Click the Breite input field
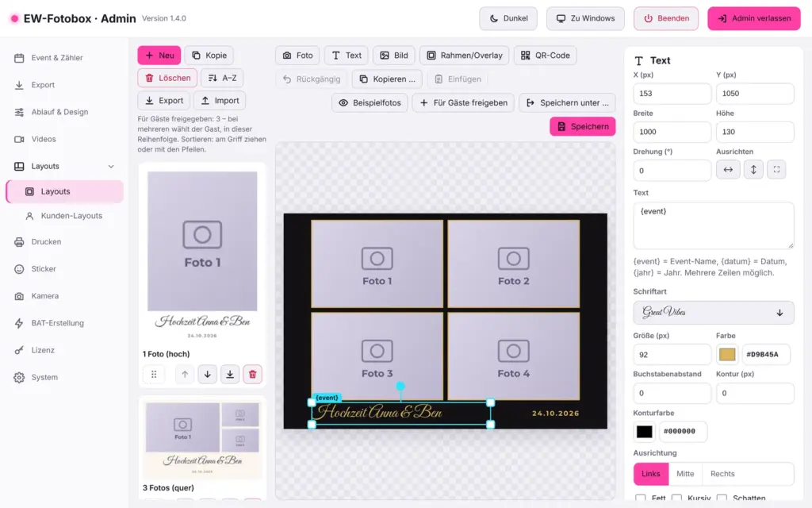This screenshot has width=812, height=508. point(672,133)
